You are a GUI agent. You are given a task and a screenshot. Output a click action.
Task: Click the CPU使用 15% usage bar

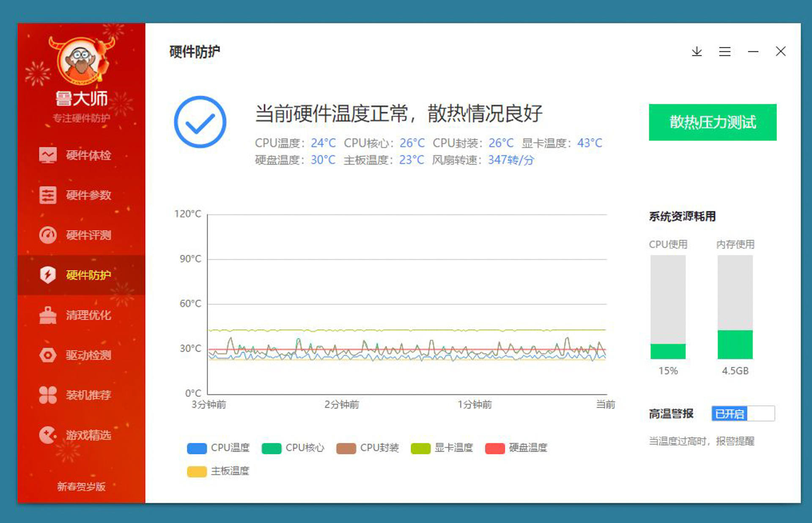coord(668,307)
